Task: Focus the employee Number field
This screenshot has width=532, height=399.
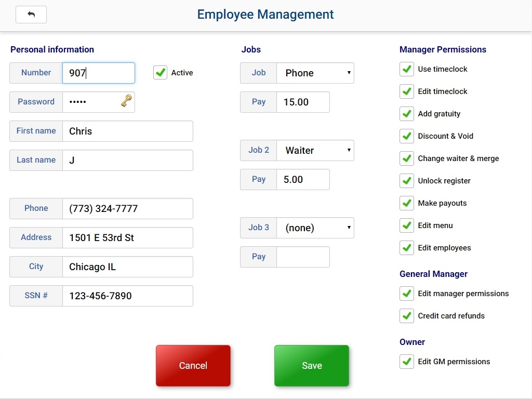Action: pos(98,73)
